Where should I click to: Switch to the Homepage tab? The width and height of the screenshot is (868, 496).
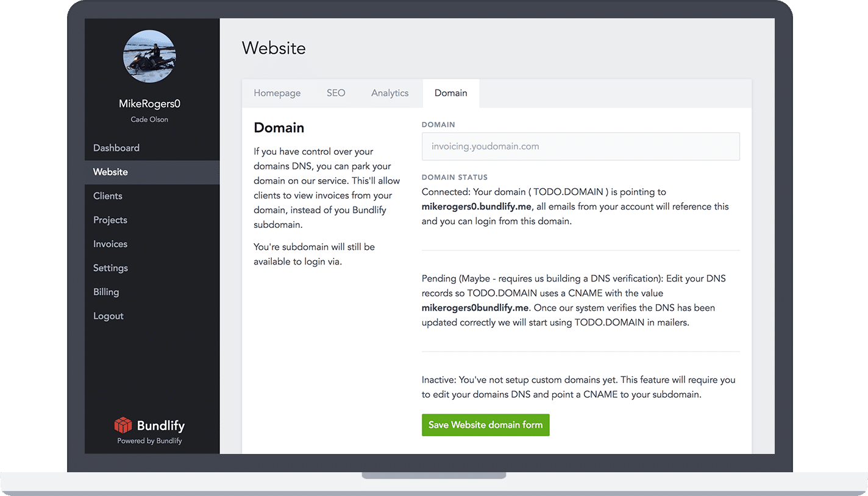[277, 93]
